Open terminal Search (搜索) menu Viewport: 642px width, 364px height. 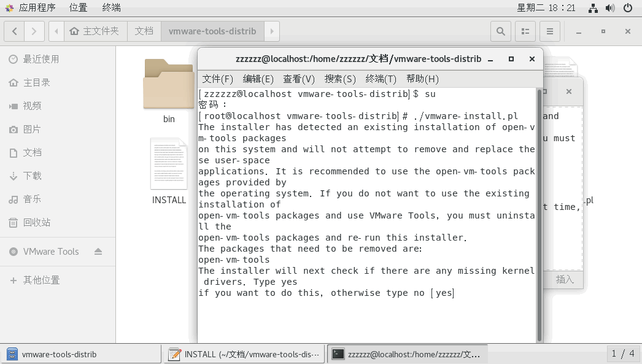340,79
